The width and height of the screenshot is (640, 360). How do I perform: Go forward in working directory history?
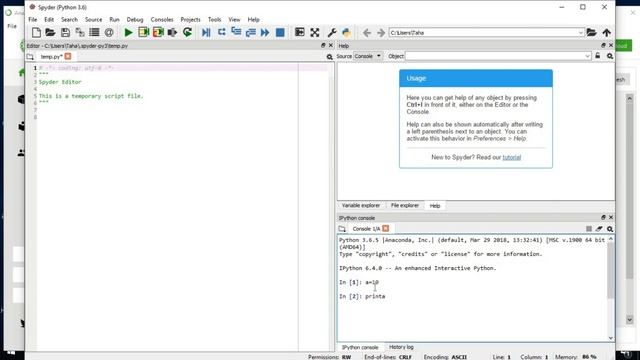(381, 33)
